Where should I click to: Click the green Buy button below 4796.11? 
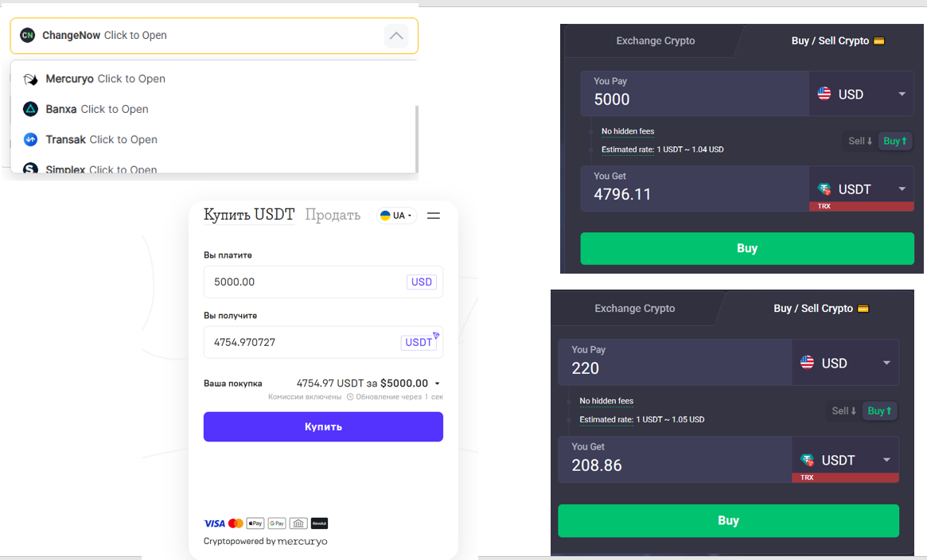[x=747, y=248]
